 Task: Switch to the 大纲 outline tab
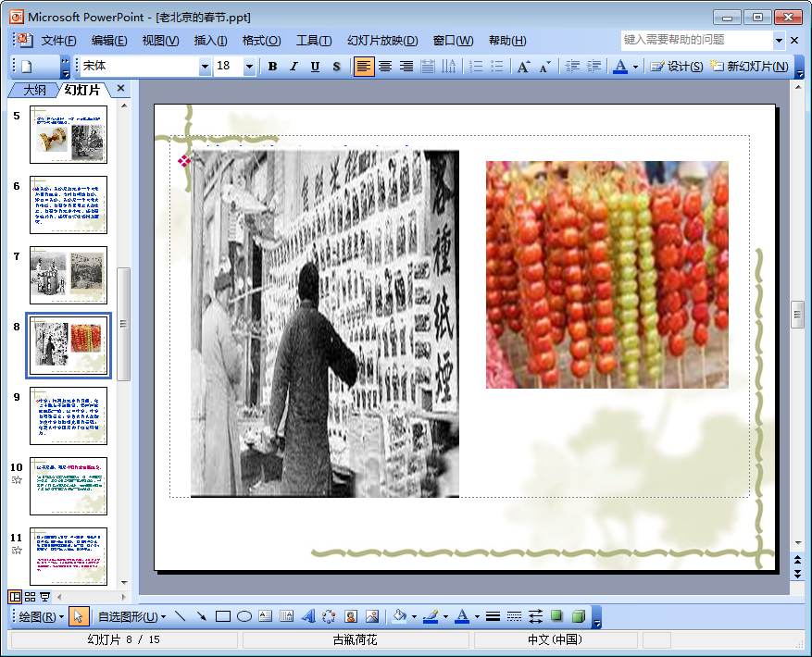pyautogui.click(x=34, y=90)
